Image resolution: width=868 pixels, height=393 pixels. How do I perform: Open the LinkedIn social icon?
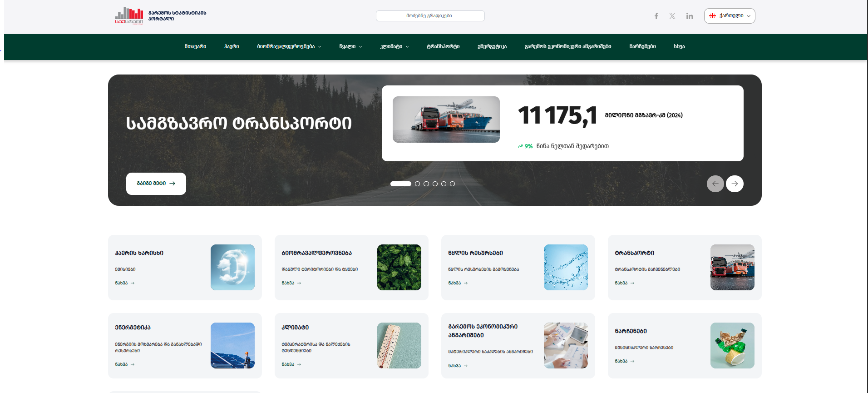(x=690, y=16)
